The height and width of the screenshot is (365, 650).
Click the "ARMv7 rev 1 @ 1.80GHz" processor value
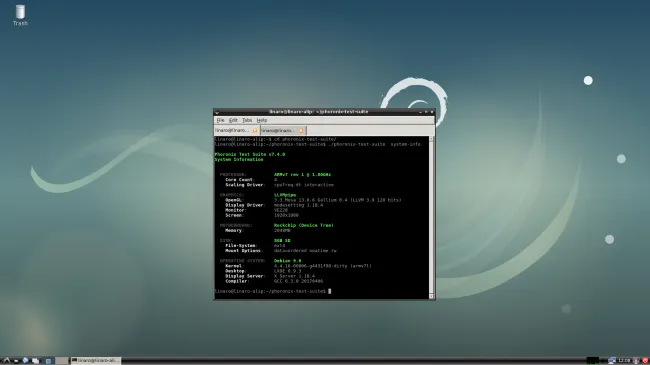pyautogui.click(x=302, y=175)
